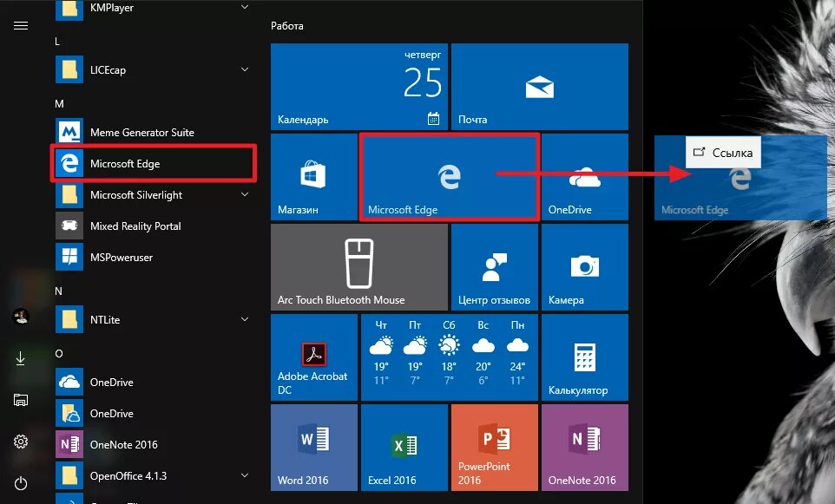Image resolution: width=835 pixels, height=504 pixels.
Task: Open OneNote 2016 in the app list
Action: 154,444
